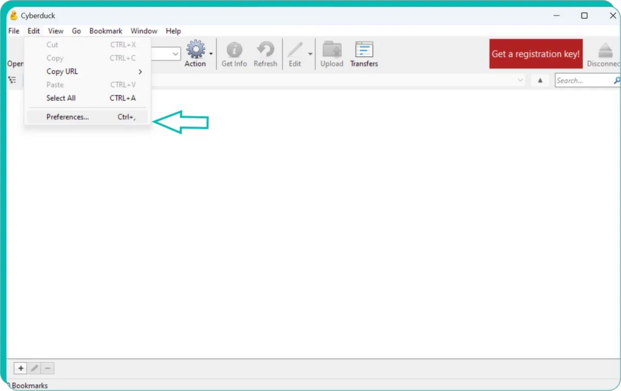Click the Get Info icon
This screenshot has height=391, width=621.
[234, 50]
